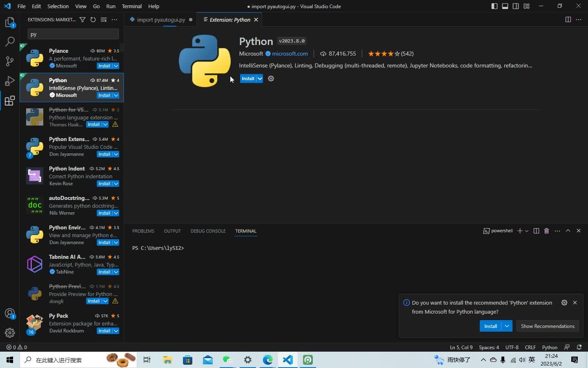Customize layout icon in title bar
This screenshot has width=588, height=368.
click(x=526, y=6)
